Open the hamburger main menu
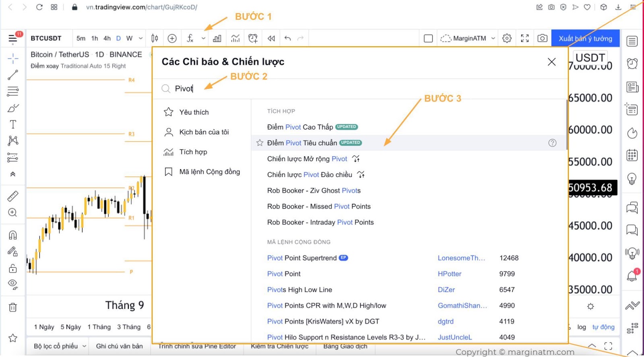The height and width of the screenshot is (357, 644). tap(13, 39)
